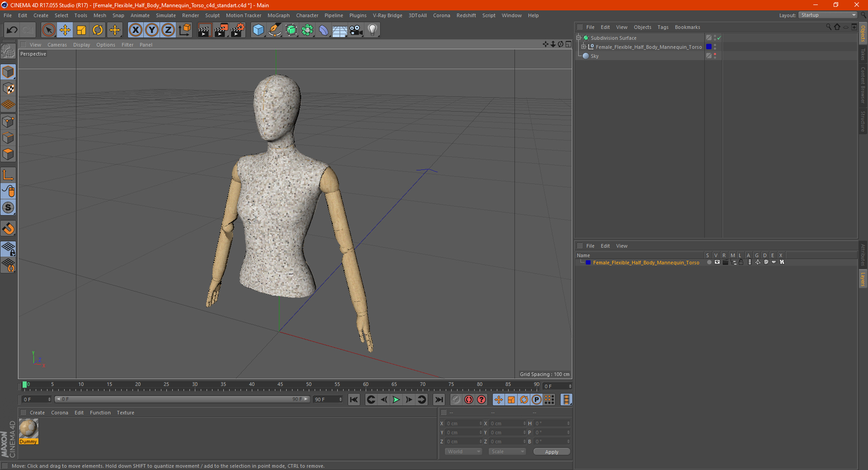868x470 pixels.
Task: Open the Bookmarks menu in Object Manager
Action: (x=687, y=27)
